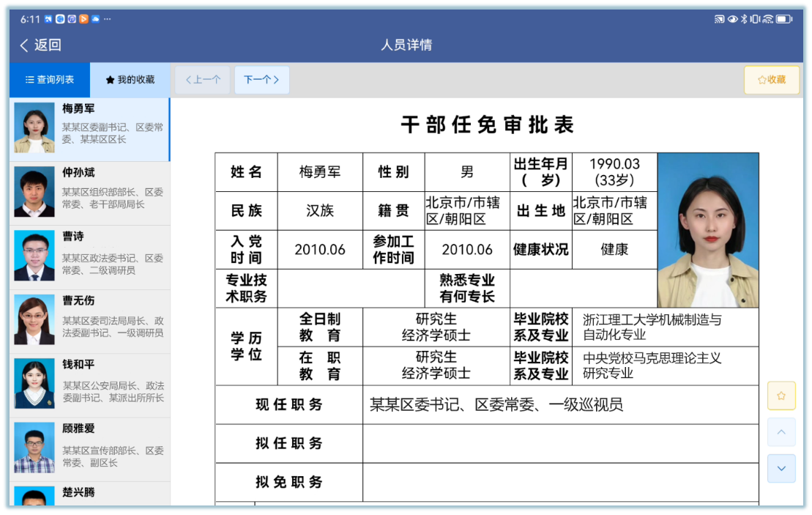812x515 pixels.
Task: Click 顾雅爱's avatar thumbnail
Action: click(34, 448)
